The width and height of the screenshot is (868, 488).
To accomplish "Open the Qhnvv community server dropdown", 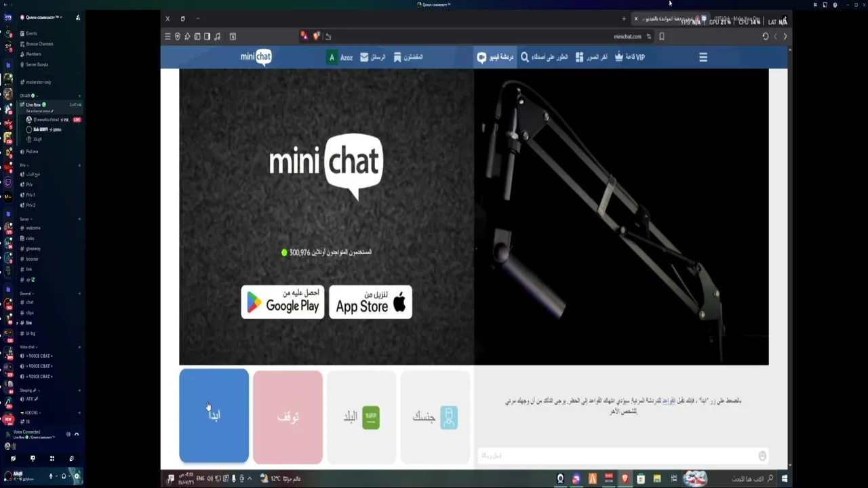I will [x=43, y=18].
